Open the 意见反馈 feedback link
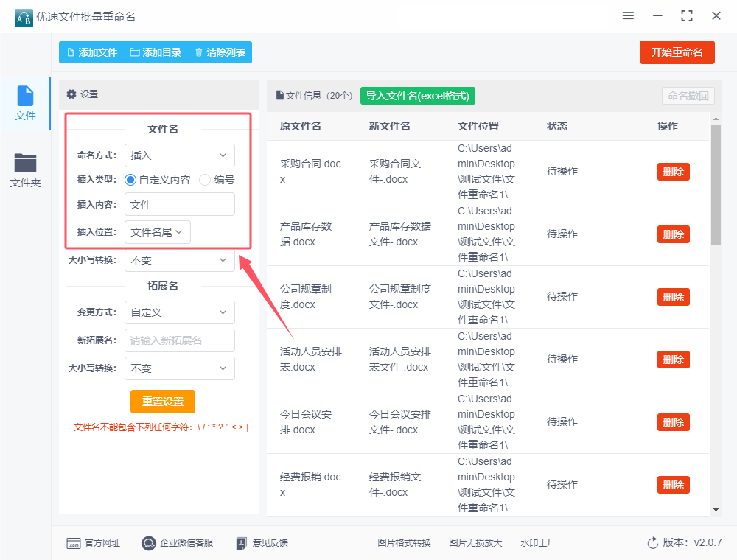 [262, 543]
